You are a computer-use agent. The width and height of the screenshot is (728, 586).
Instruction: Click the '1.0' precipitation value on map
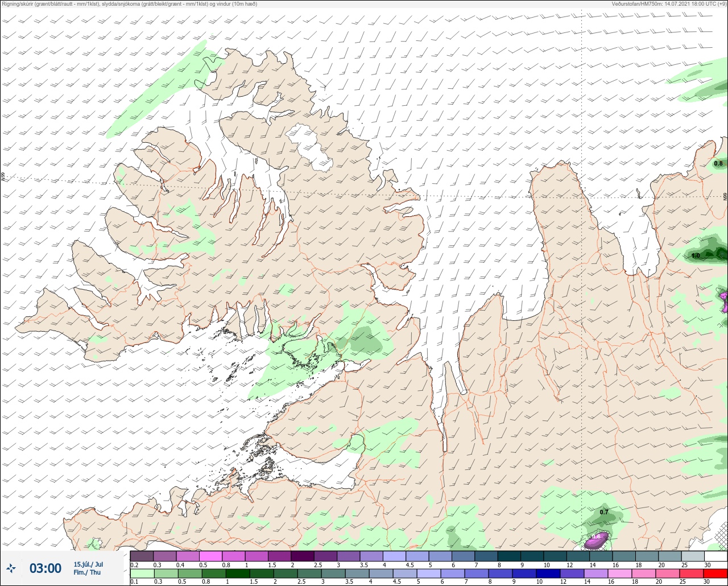[x=696, y=256]
